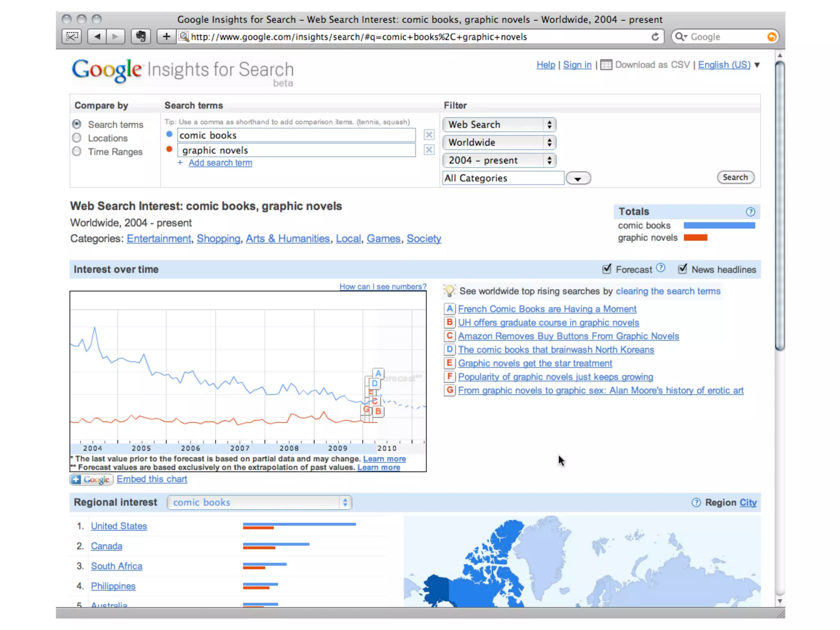Open the Web Search filter dropdown
This screenshot has width=840, height=630.
click(x=499, y=125)
